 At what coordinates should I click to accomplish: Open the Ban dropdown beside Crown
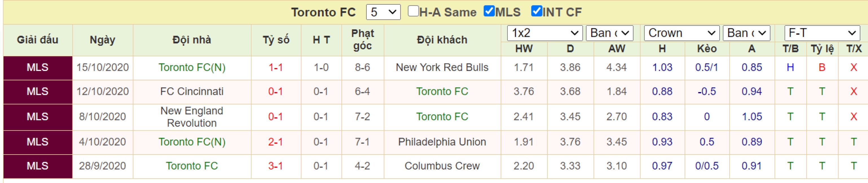click(746, 33)
